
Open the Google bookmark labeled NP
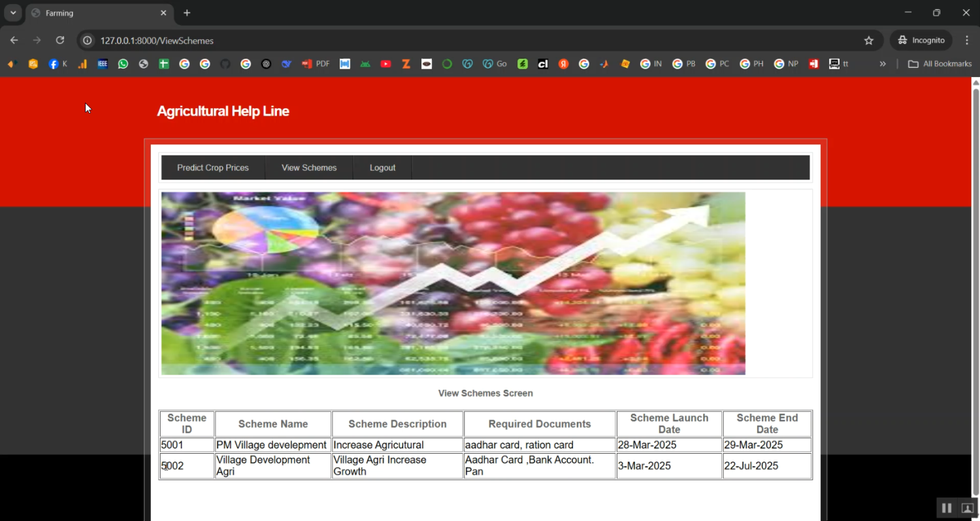[x=786, y=64]
